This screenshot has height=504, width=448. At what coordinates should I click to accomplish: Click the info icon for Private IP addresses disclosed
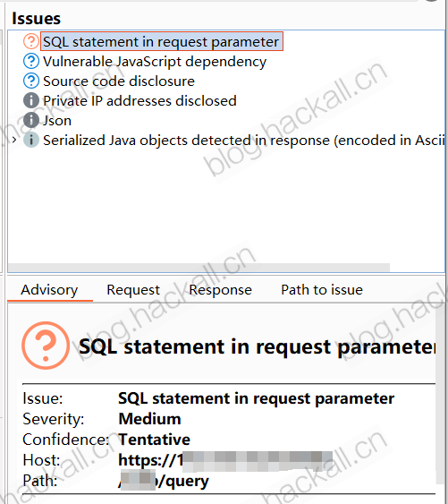point(31,100)
